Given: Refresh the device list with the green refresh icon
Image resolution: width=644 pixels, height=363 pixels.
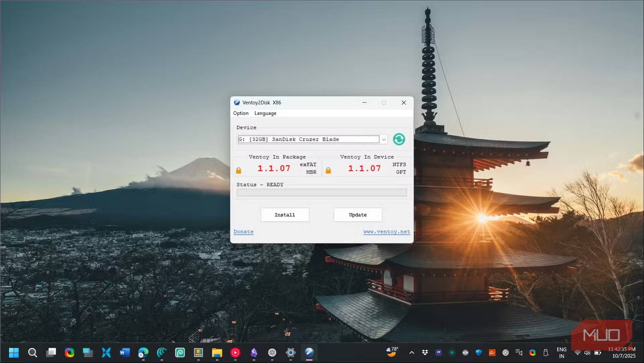Looking at the screenshot, I should pos(398,139).
